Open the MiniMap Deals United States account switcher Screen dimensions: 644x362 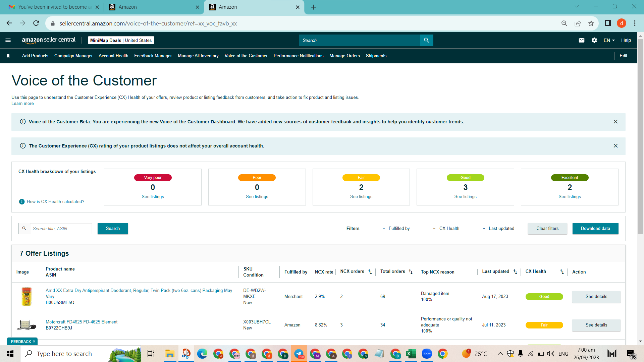click(x=121, y=40)
